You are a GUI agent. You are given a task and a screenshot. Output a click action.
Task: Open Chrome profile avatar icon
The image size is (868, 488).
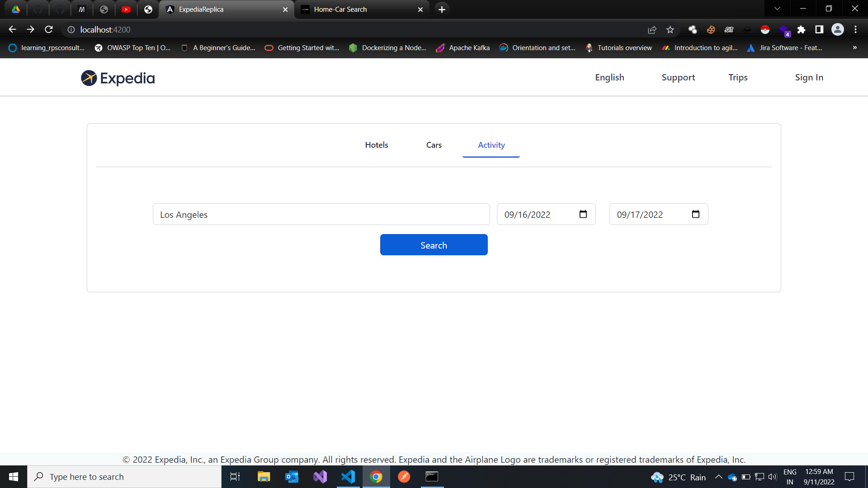point(837,30)
